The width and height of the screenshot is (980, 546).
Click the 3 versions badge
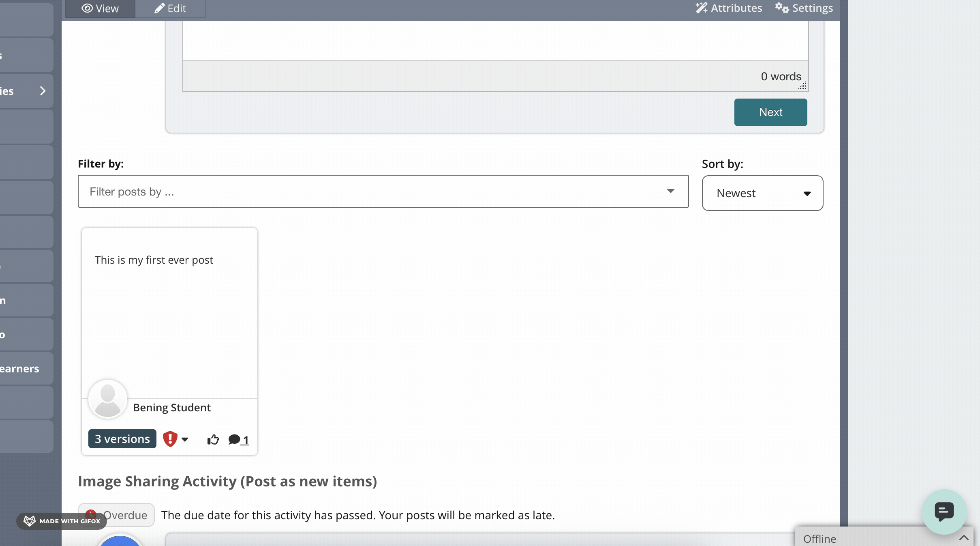point(122,439)
